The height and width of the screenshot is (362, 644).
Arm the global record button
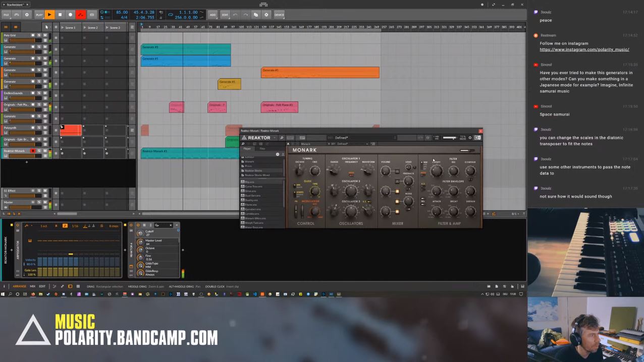(x=71, y=15)
